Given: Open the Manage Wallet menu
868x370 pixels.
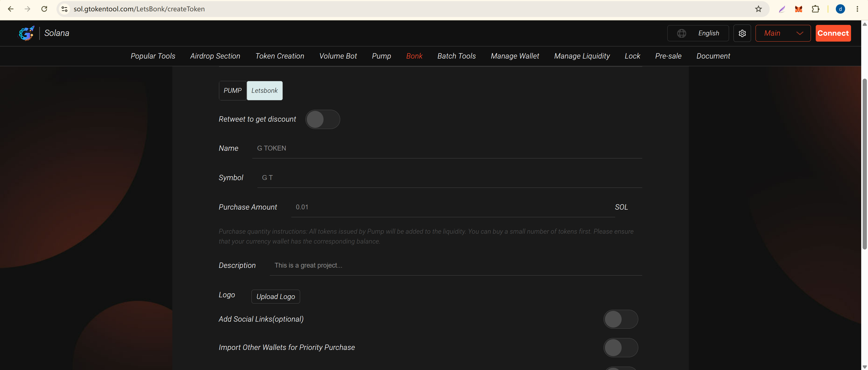Looking at the screenshot, I should [x=515, y=56].
